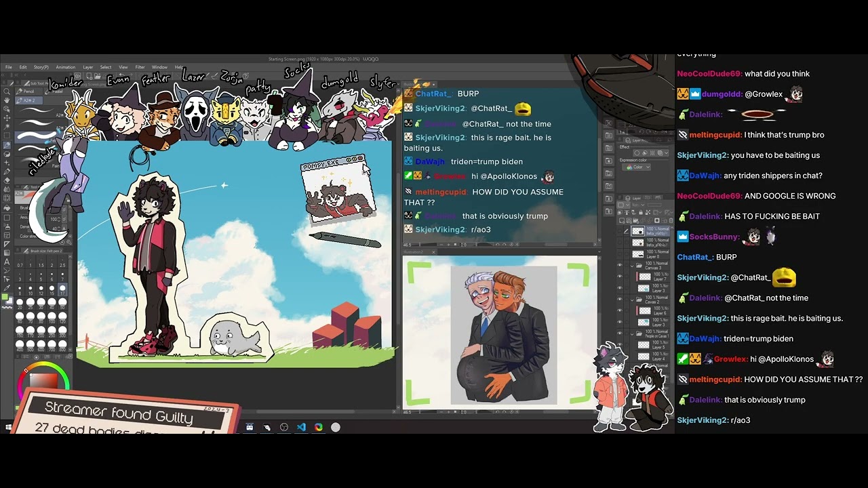Select the Eraser tool
The height and width of the screenshot is (488, 868).
[x=7, y=180]
